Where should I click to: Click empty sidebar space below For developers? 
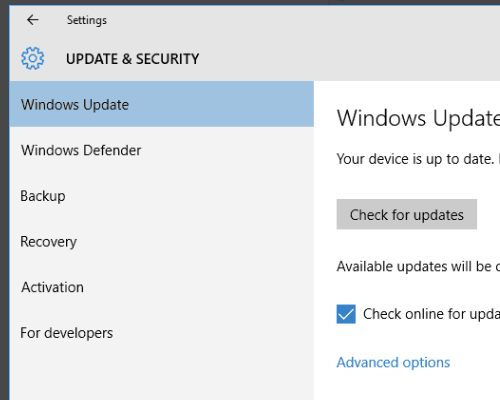click(x=162, y=378)
